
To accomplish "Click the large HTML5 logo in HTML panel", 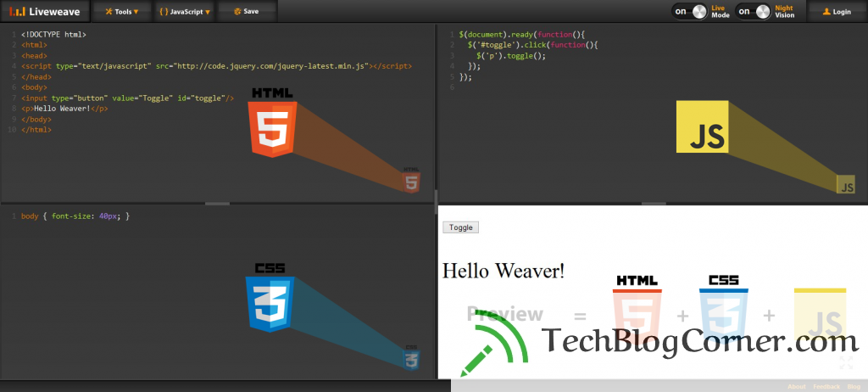I will 272,123.
